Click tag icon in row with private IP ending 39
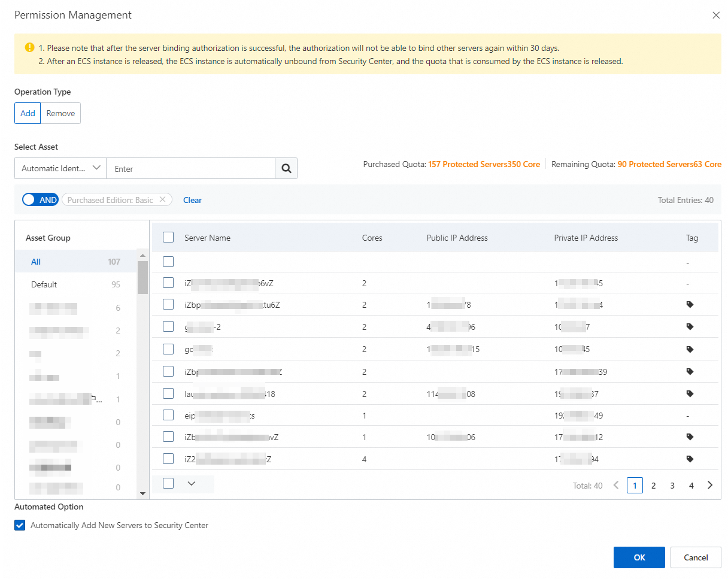The image size is (728, 579). click(x=690, y=372)
